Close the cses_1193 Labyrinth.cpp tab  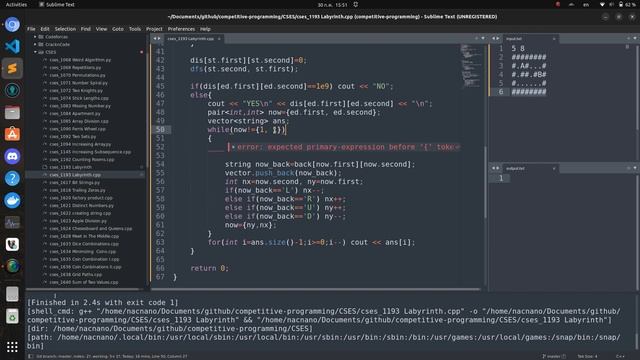[219, 39]
